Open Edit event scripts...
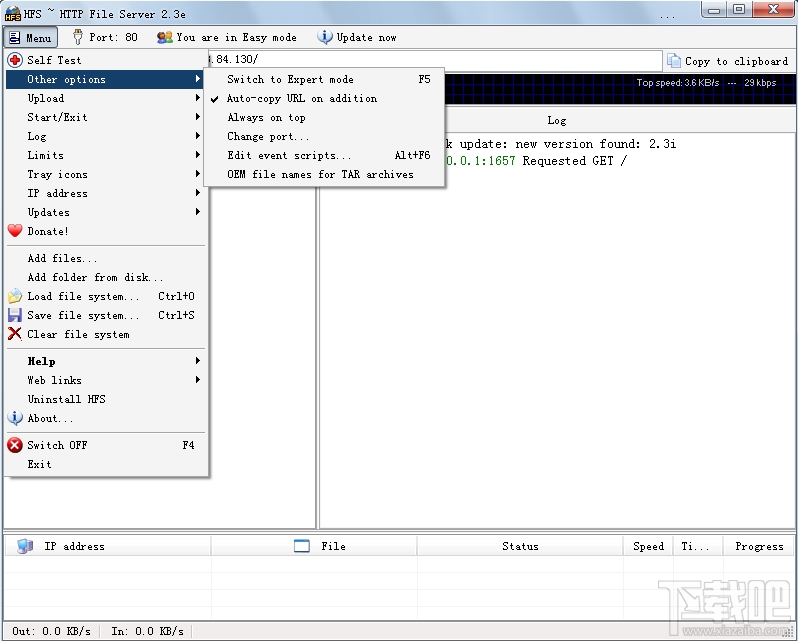 pos(324,155)
